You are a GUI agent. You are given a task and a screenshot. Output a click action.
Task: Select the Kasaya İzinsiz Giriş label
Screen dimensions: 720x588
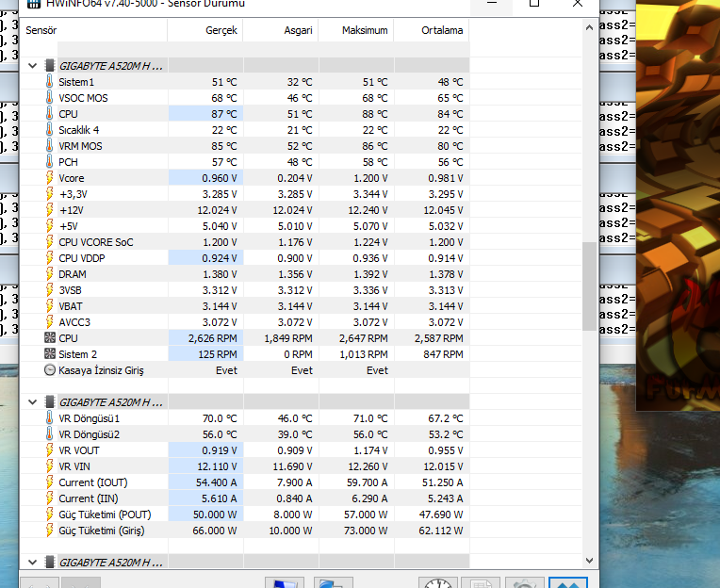tap(101, 370)
